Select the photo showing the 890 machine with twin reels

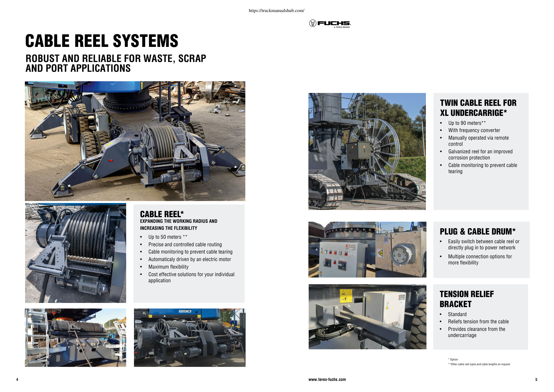(190, 338)
